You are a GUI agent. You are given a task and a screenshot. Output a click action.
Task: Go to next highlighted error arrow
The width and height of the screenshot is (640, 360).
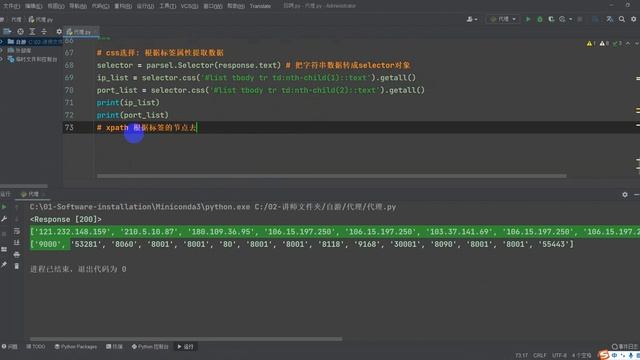coord(636,43)
